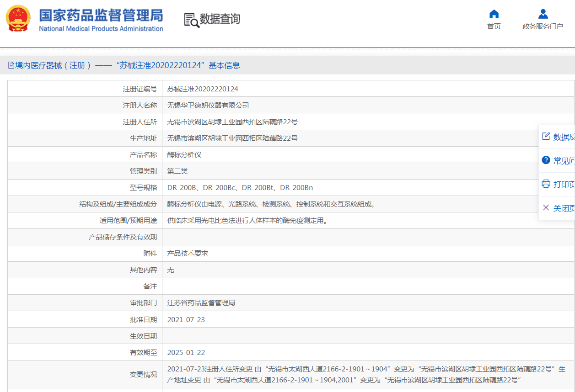This screenshot has height=392, width=575.
Task: Select 苏械注准20202220124 in the 注册证编号 row
Action: click(203, 89)
